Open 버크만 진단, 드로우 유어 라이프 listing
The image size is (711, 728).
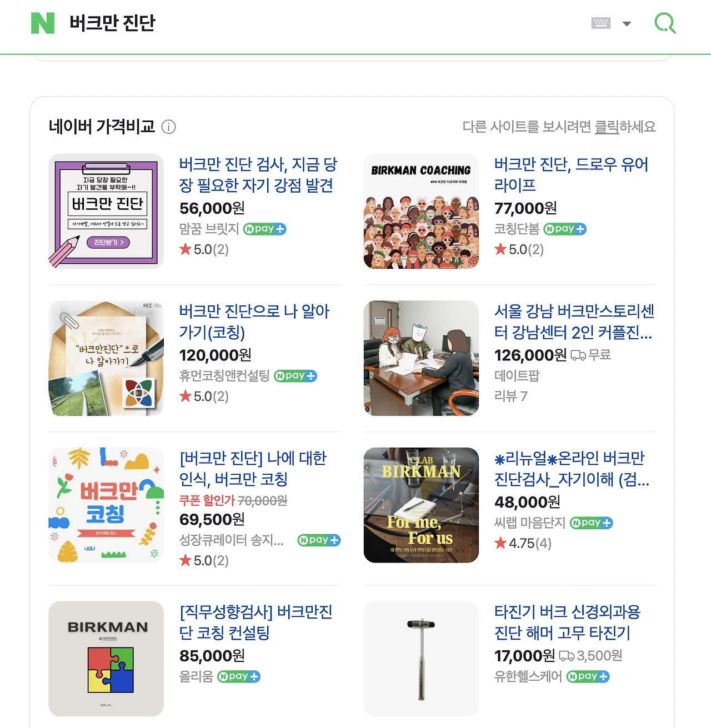(571, 174)
